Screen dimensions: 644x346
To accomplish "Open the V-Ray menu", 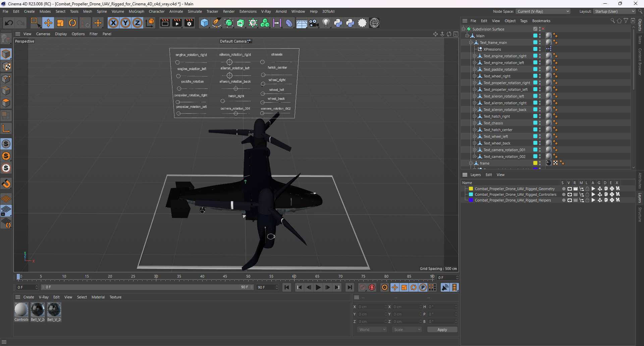I will [266, 11].
